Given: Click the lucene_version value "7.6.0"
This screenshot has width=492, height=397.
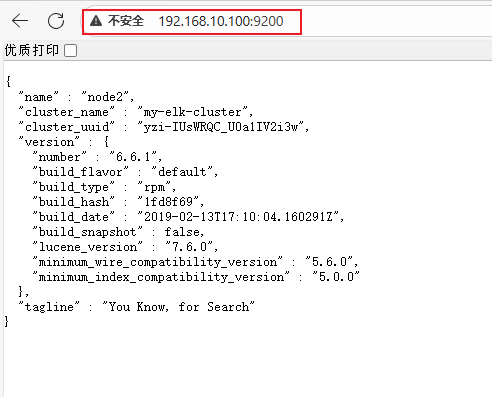Looking at the screenshot, I should (189, 247).
